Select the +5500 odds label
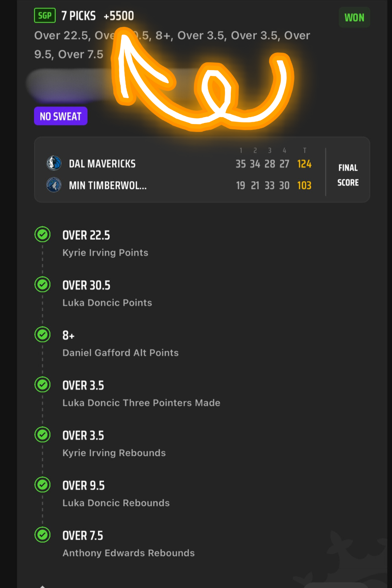The image size is (392, 588). click(119, 16)
